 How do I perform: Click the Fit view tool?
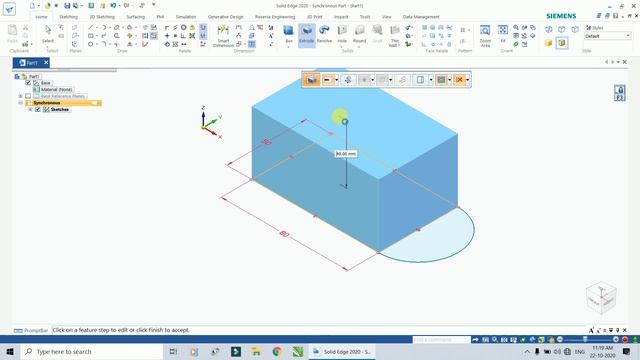tap(503, 34)
